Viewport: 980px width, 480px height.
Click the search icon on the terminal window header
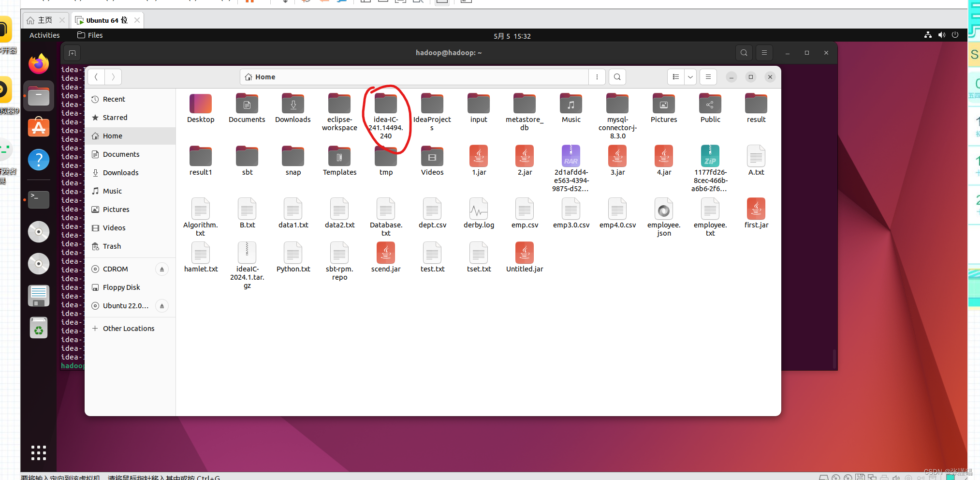[744, 52]
